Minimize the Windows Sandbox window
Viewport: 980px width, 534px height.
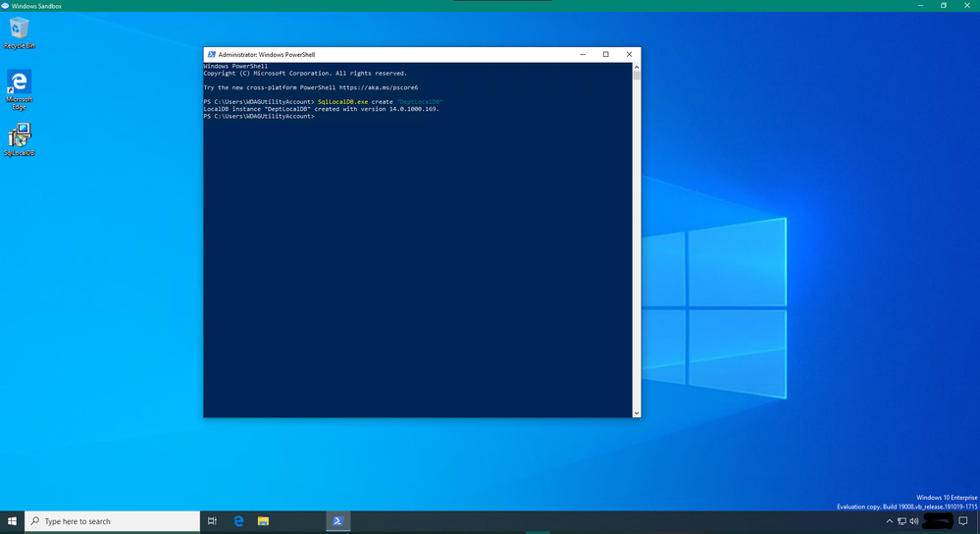coord(920,6)
